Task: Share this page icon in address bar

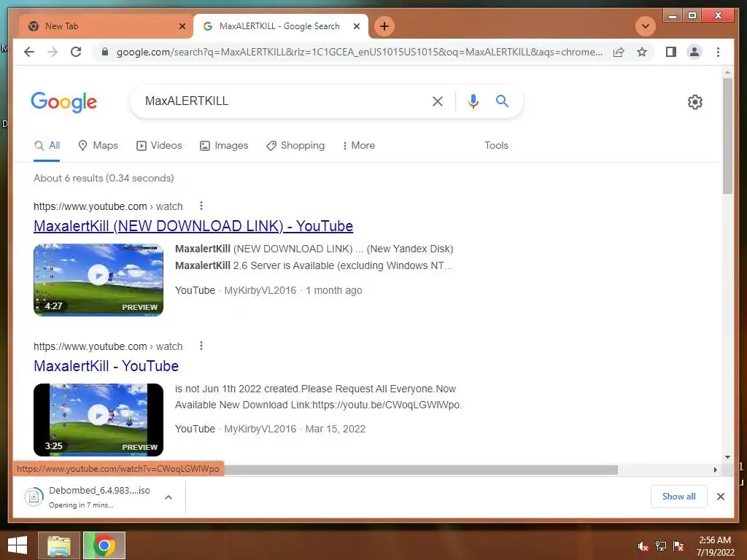Action: tap(619, 52)
